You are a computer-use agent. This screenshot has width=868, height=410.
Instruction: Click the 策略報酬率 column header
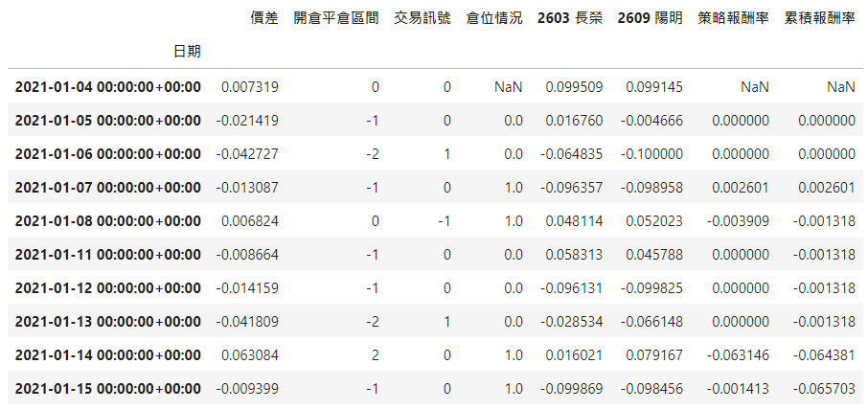734,18
